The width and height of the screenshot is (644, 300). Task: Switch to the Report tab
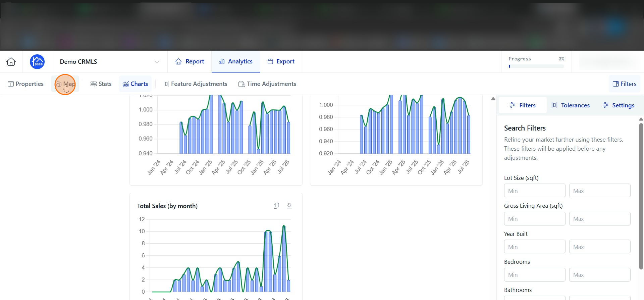tap(190, 62)
